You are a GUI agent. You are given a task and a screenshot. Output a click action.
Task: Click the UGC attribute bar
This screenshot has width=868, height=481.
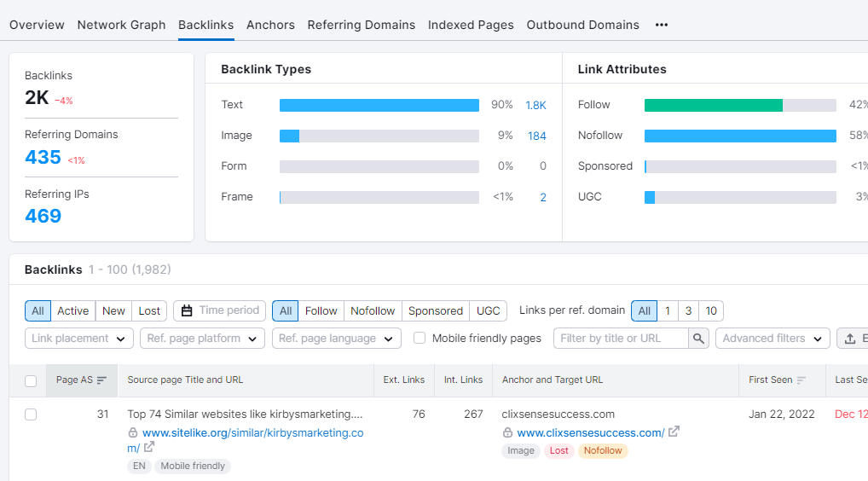pyautogui.click(x=740, y=197)
